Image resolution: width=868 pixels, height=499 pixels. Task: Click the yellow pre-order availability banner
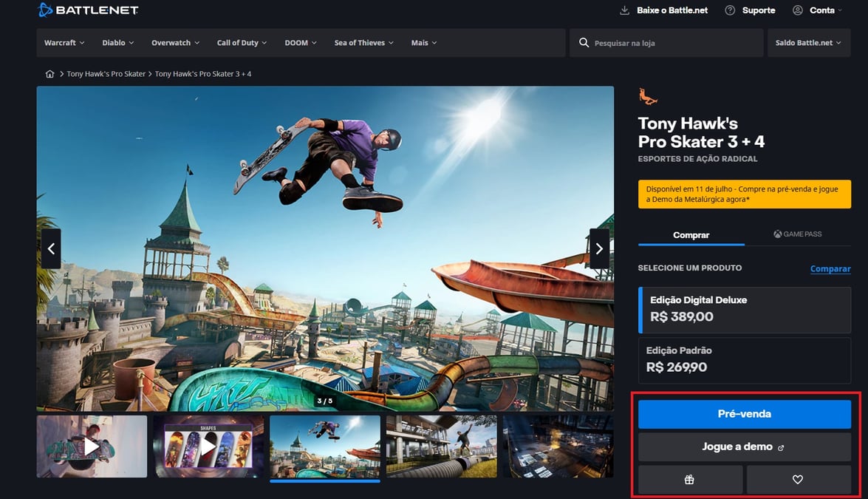click(745, 194)
